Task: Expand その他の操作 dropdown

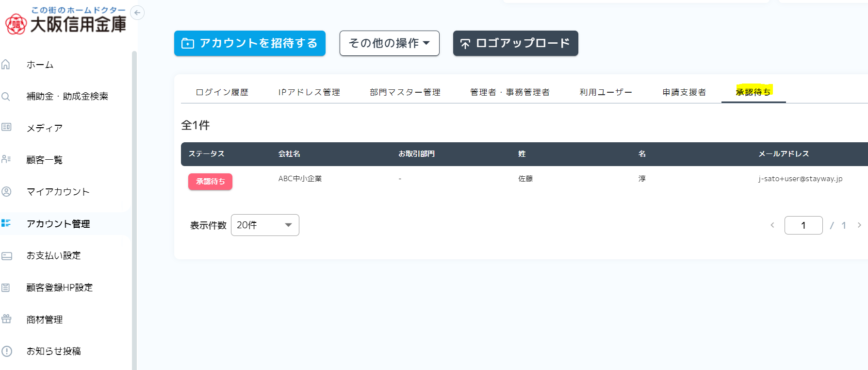Action: coord(390,43)
